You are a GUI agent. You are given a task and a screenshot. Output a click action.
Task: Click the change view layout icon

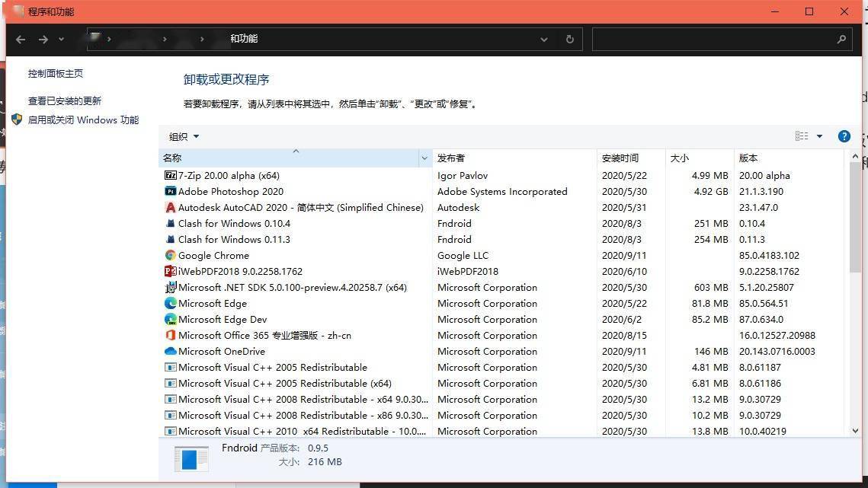pyautogui.click(x=802, y=136)
